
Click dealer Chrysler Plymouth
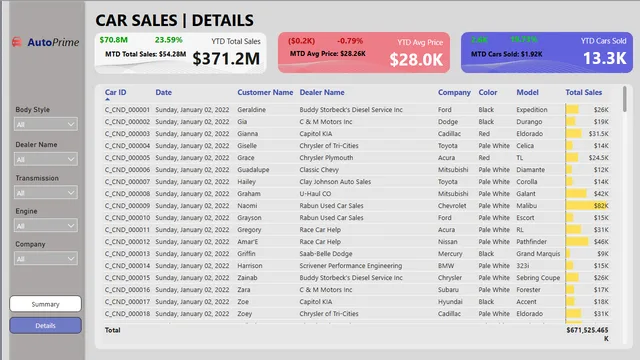(327, 158)
